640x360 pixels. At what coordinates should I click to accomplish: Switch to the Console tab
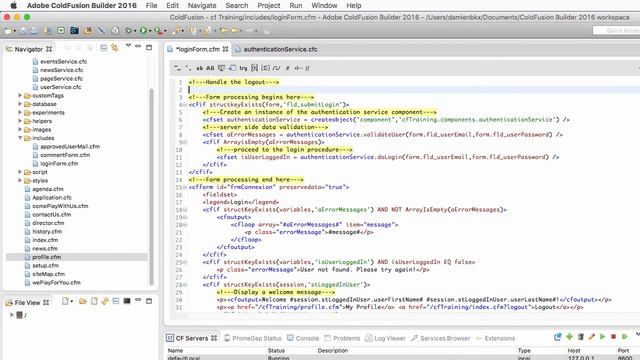[x=303, y=338]
